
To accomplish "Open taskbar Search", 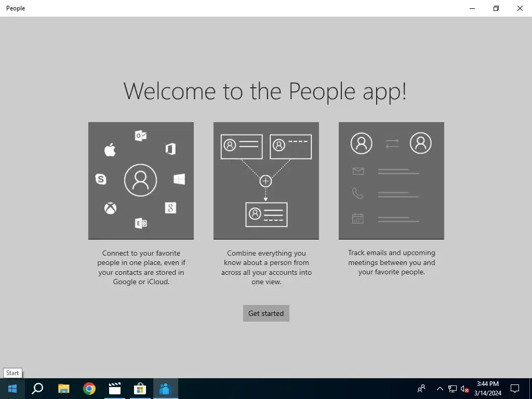I will point(37,389).
